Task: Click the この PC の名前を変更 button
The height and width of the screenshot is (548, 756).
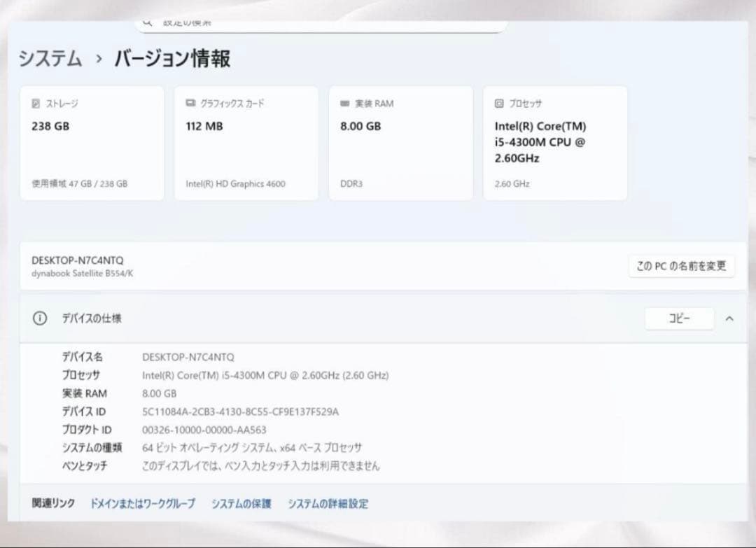Action: (x=681, y=266)
